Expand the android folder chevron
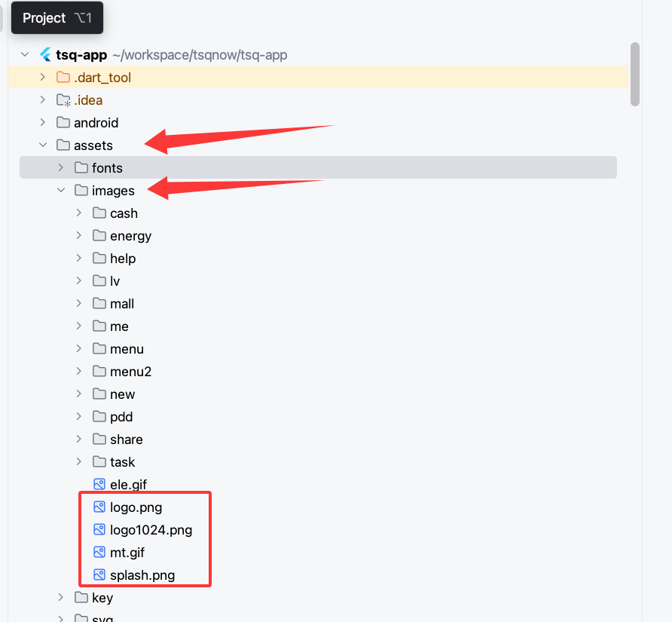The image size is (672, 622). click(x=43, y=123)
